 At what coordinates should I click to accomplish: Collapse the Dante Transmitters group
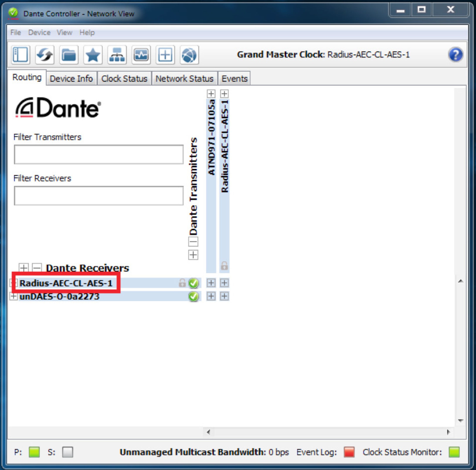click(193, 242)
